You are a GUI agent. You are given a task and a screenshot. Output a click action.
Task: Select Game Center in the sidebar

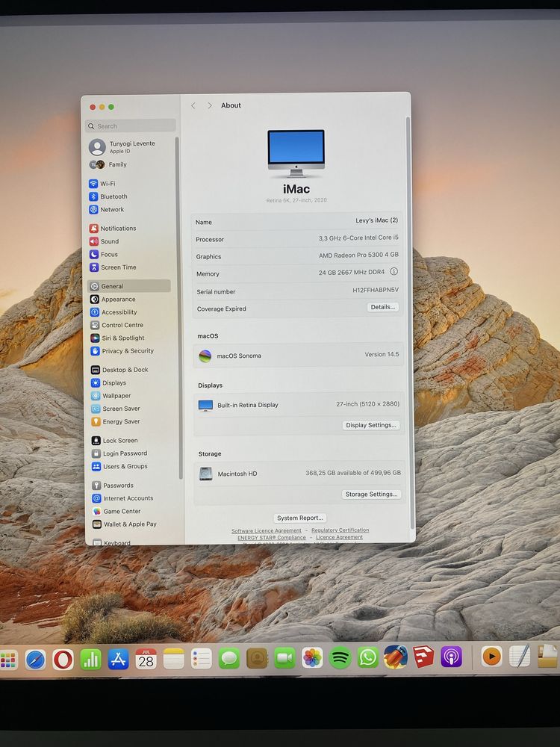tap(116, 511)
